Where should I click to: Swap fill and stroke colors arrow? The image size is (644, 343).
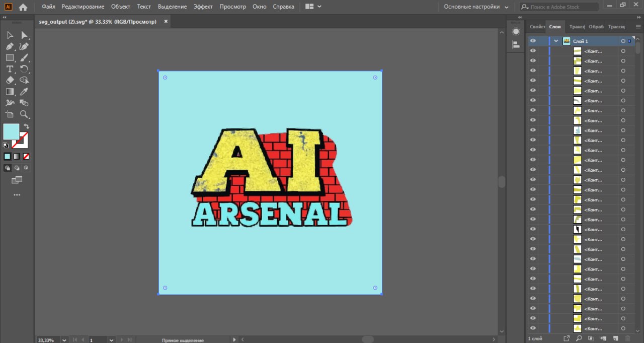pos(27,126)
